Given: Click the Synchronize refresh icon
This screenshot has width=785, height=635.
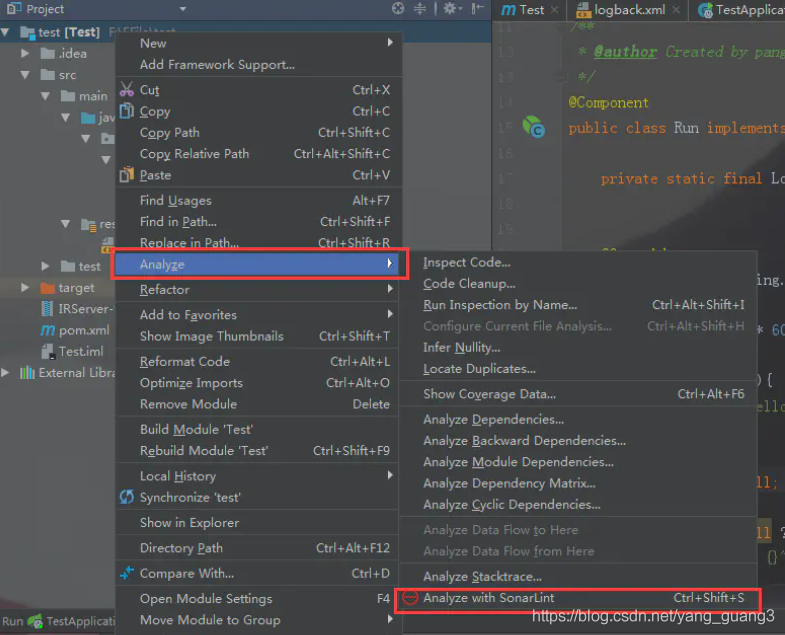Looking at the screenshot, I should (127, 497).
